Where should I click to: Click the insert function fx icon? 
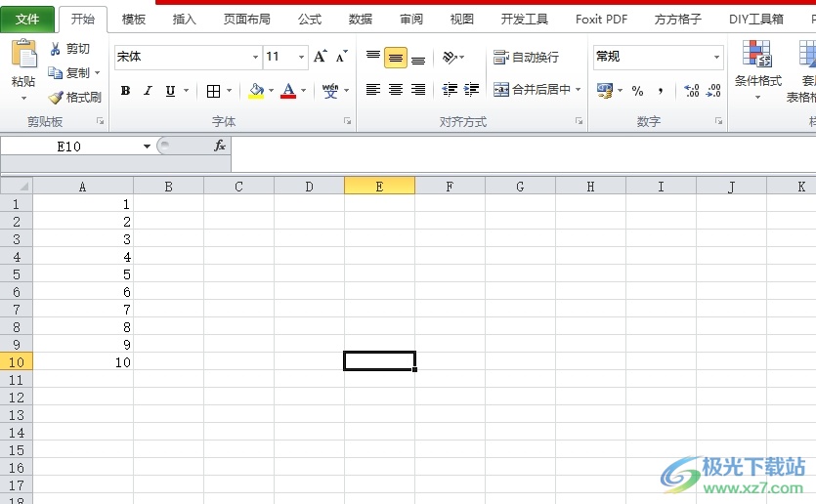220,146
